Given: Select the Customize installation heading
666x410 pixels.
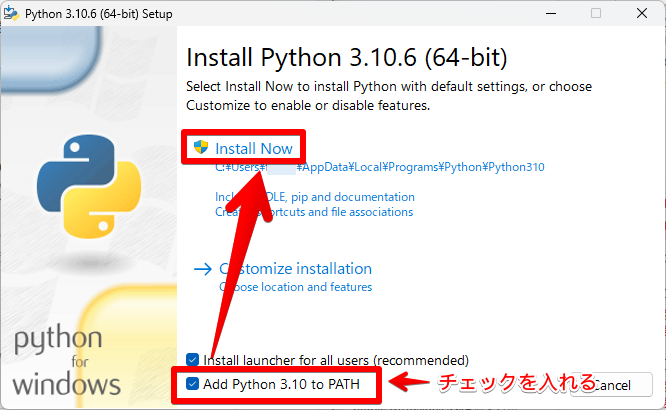Looking at the screenshot, I should click(x=295, y=269).
